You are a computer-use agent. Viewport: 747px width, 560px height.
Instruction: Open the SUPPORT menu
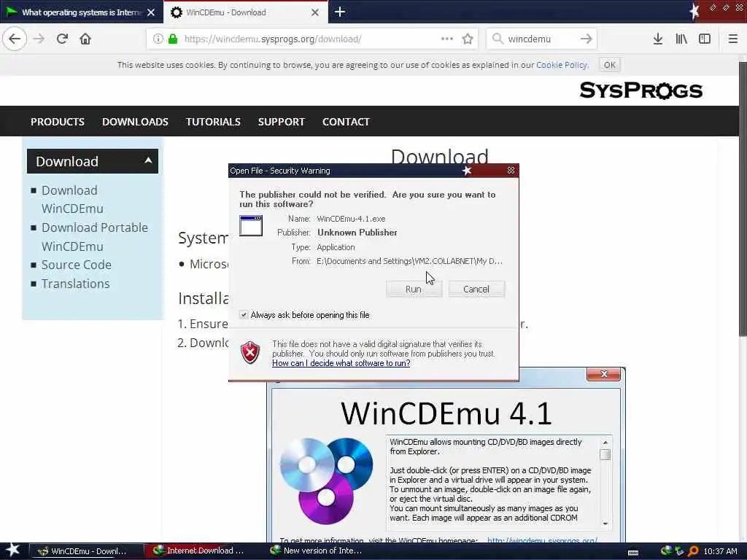281,122
